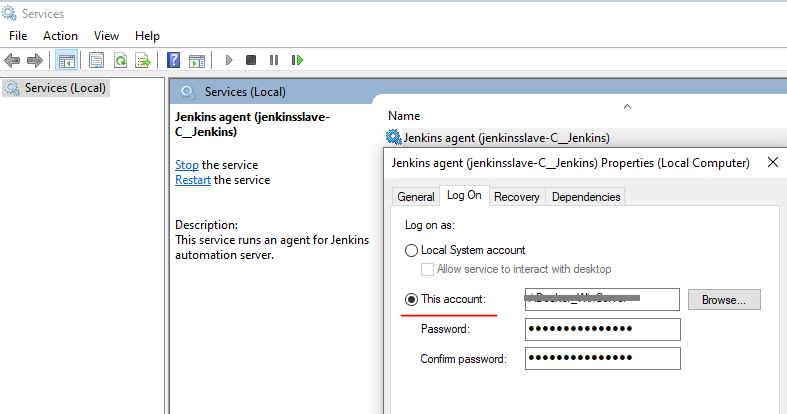
Task: Stop the service using toolbar stop icon
Action: point(251,60)
